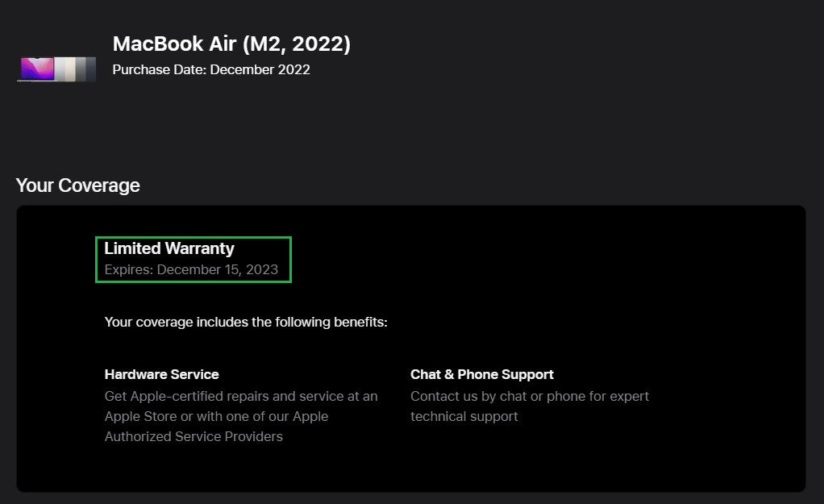Click the starlight colored MacBook in thumbnail
The image size is (824, 504).
(69, 69)
